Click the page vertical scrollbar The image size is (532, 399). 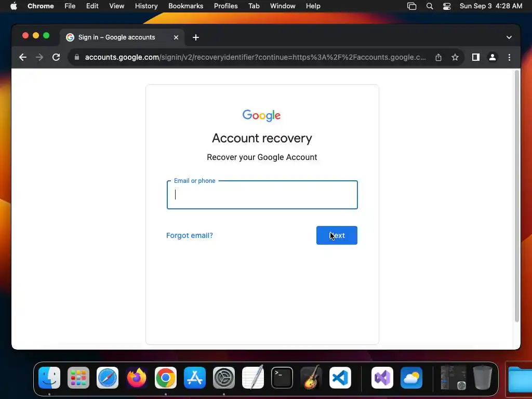coord(517,196)
